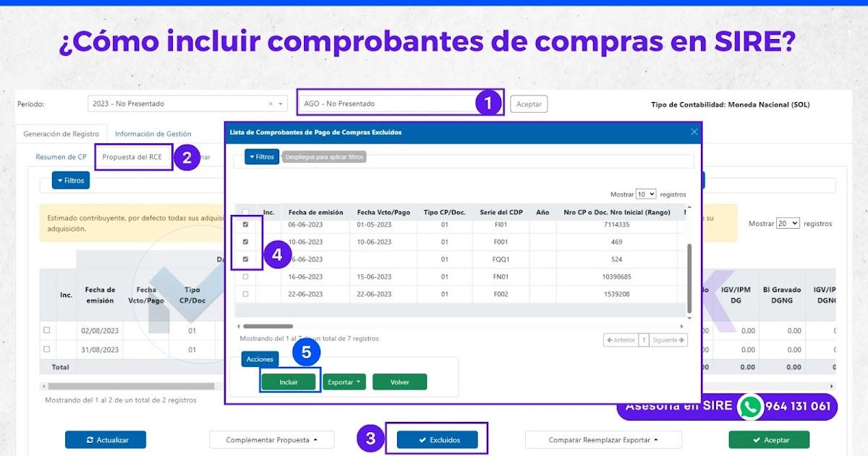The width and height of the screenshot is (868, 456).
Task: Click the numbered step 5 badge
Action: 306,352
